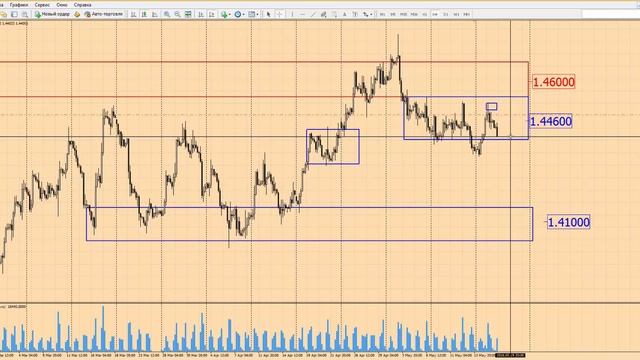Show the Terminal panel icon
This screenshot has width=640, height=360.
(14, 14)
